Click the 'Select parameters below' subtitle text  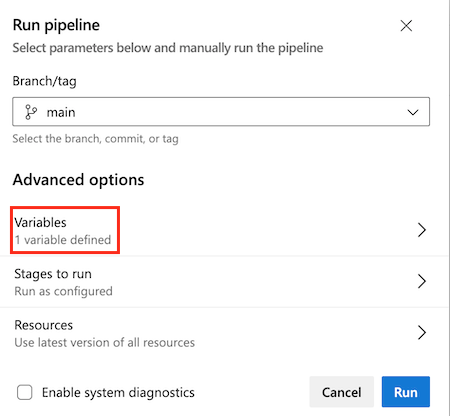168,48
